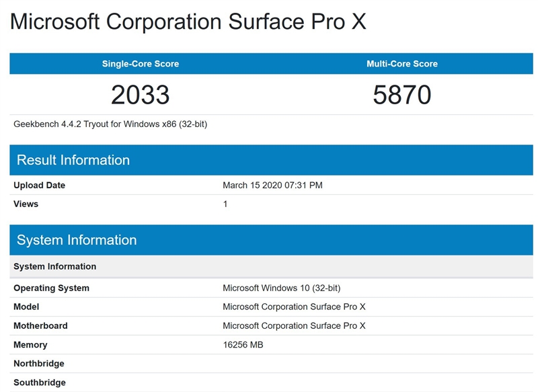The image size is (538, 392).
Task: Select the Operating System label
Action: pyautogui.click(x=51, y=288)
